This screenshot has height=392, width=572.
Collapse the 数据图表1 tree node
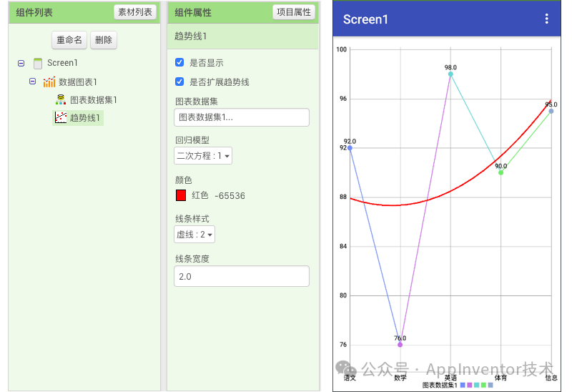pos(32,82)
